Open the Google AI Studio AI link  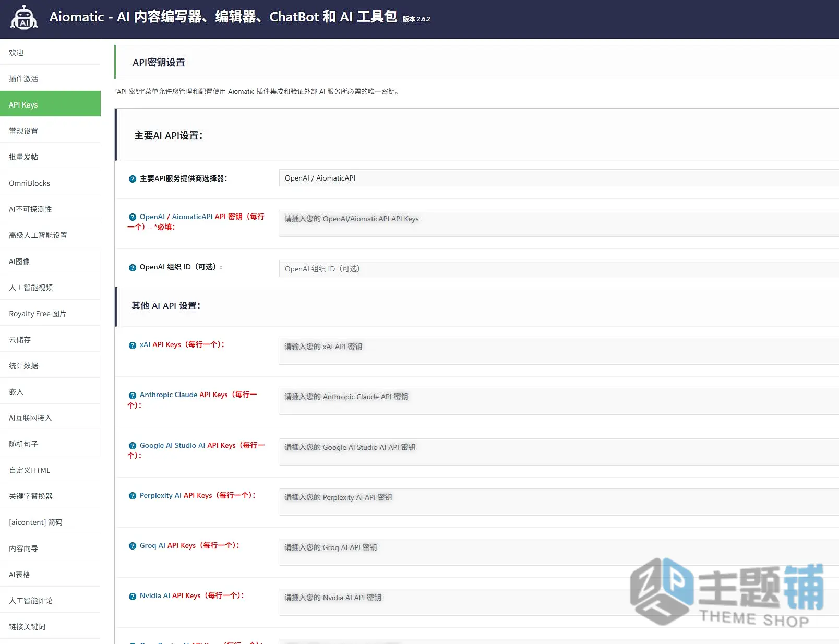tap(172, 445)
